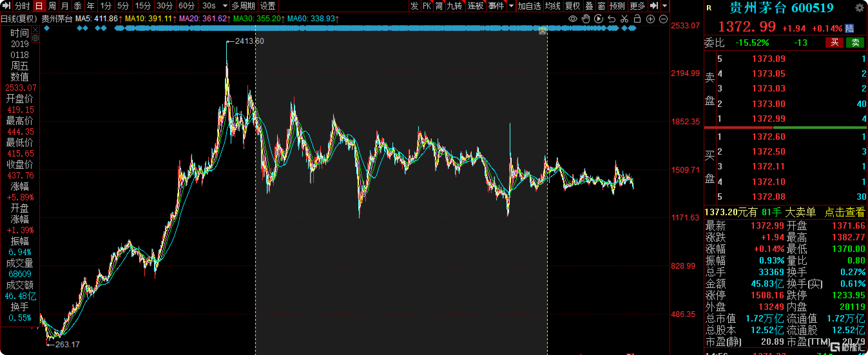Undo with the curved back-arrow icon
This screenshot has width=868, height=355.
click(611, 19)
